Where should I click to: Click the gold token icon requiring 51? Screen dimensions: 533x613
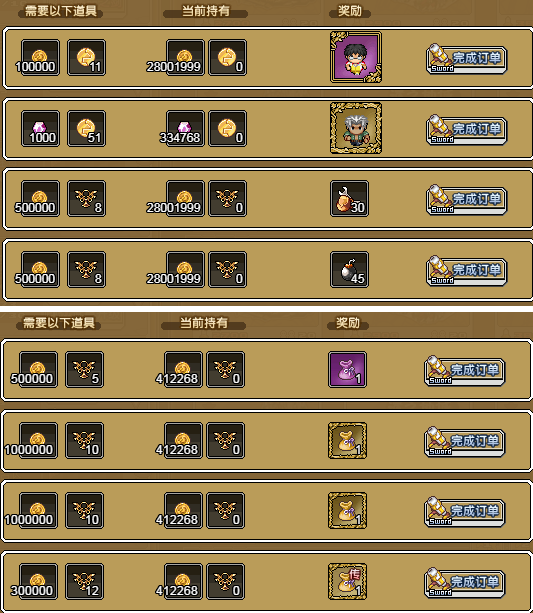pos(86,129)
